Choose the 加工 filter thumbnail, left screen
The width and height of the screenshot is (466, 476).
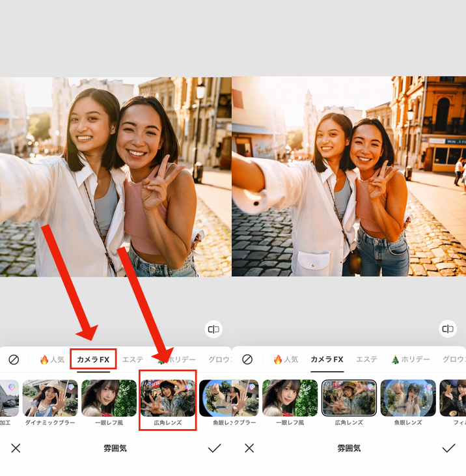click(9, 398)
